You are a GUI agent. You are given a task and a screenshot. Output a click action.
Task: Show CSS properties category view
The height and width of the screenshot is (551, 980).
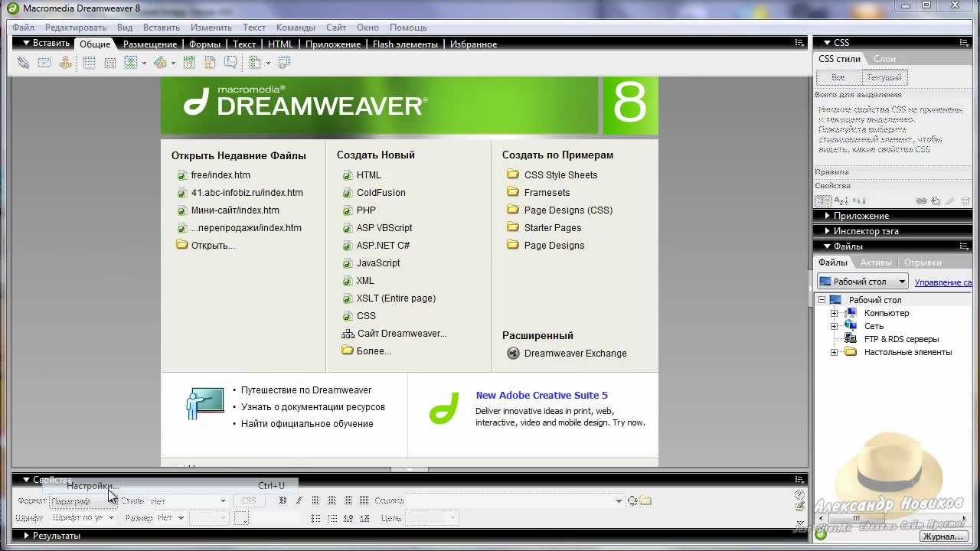pos(823,201)
